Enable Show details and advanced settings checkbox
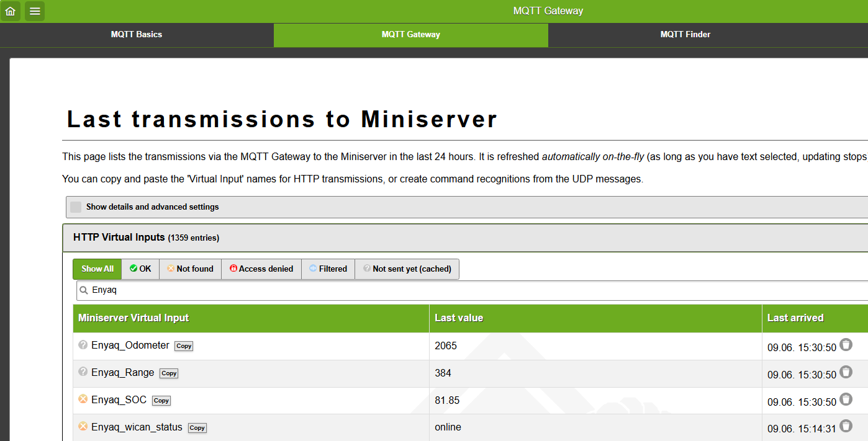 (76, 207)
